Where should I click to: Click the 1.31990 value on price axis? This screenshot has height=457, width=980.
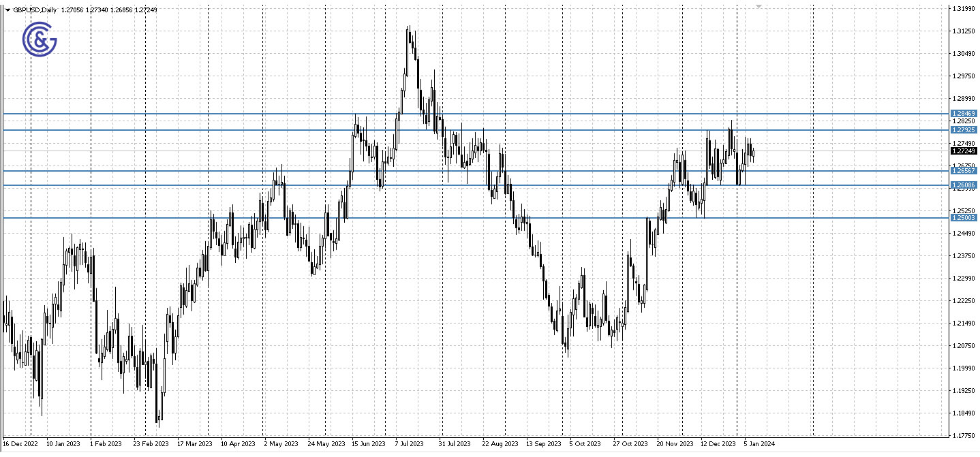[x=965, y=9]
